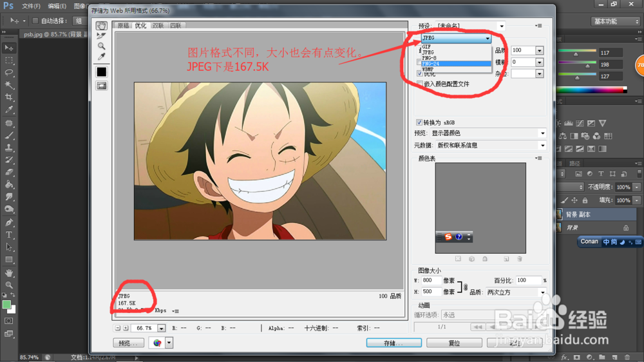This screenshot has height=362, width=644.
Task: Select the Path Selection tool
Action: pyautogui.click(x=8, y=247)
